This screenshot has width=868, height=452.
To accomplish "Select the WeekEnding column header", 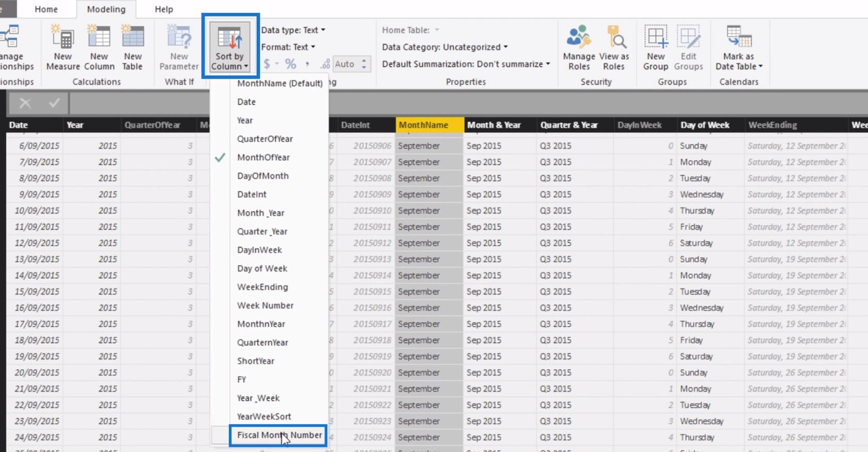I will (796, 125).
